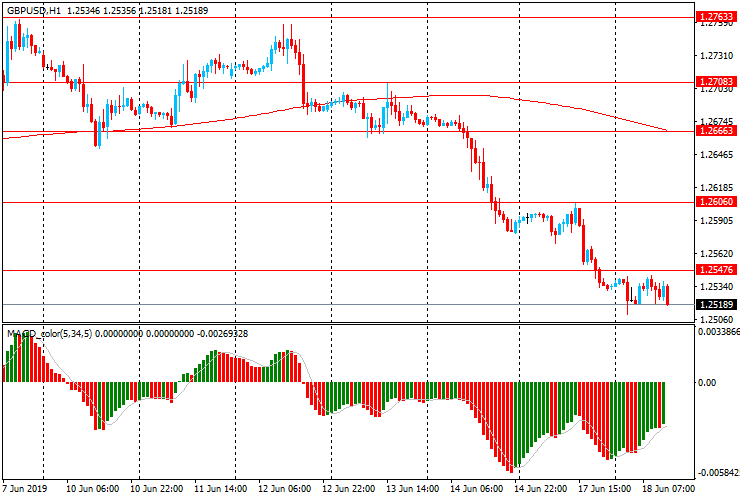Click the 11 Jun 14:00 time label

pos(220,488)
